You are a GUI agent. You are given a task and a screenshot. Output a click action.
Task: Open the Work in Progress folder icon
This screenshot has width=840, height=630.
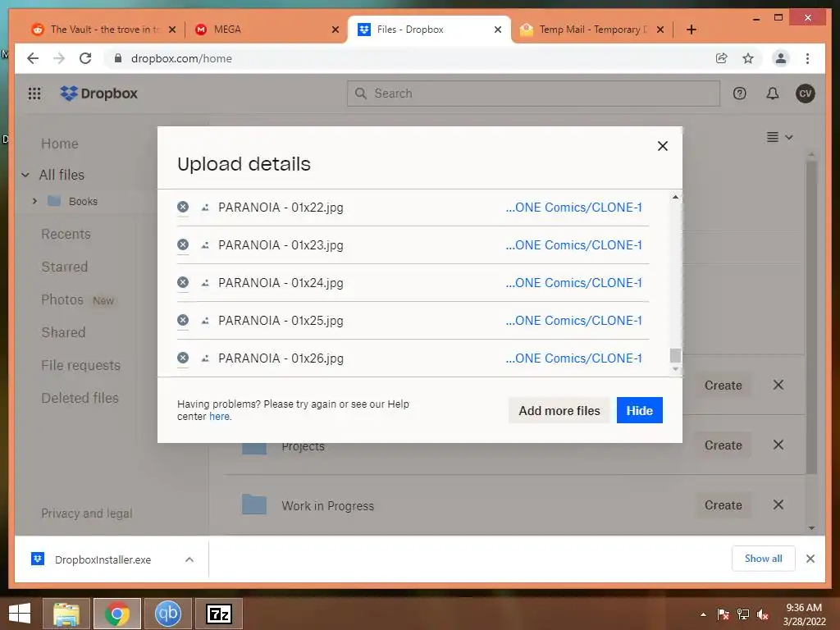pos(254,504)
